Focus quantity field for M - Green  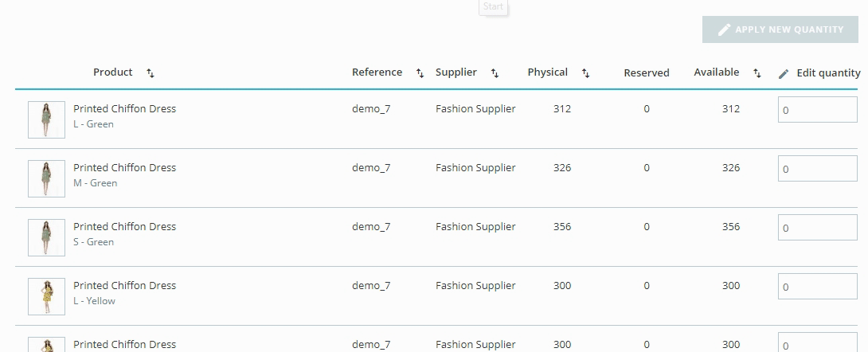tap(817, 169)
